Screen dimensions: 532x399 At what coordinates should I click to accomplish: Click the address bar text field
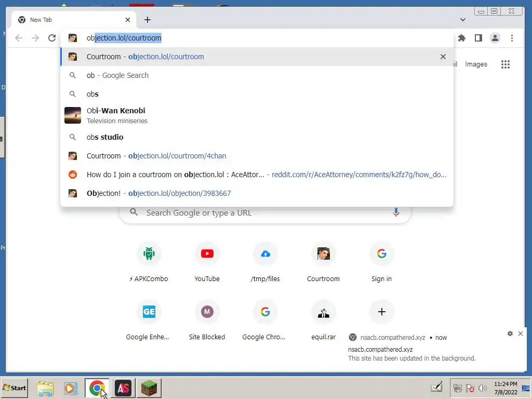coord(257,38)
